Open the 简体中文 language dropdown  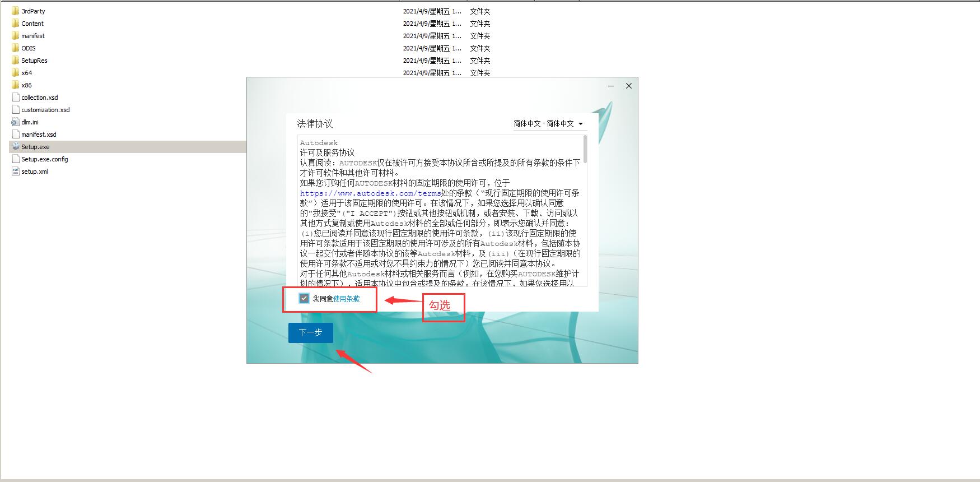pos(549,123)
